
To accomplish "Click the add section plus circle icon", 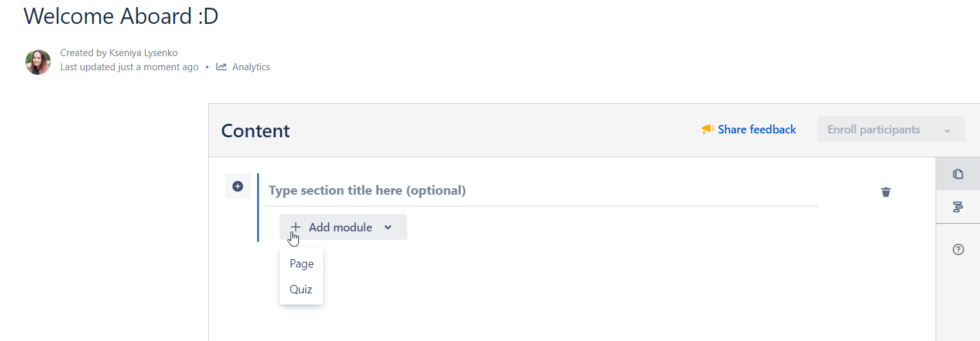I will coord(238,186).
